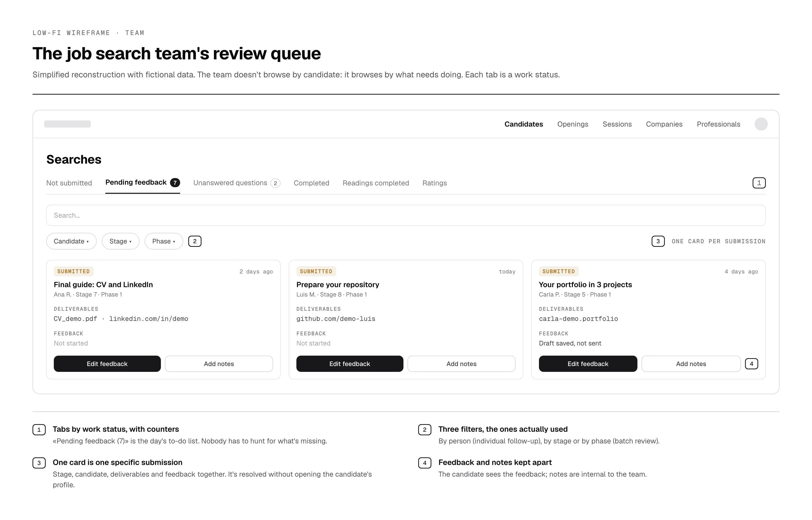812x520 pixels.
Task: Open the user avatar circle in the header
Action: point(761,124)
